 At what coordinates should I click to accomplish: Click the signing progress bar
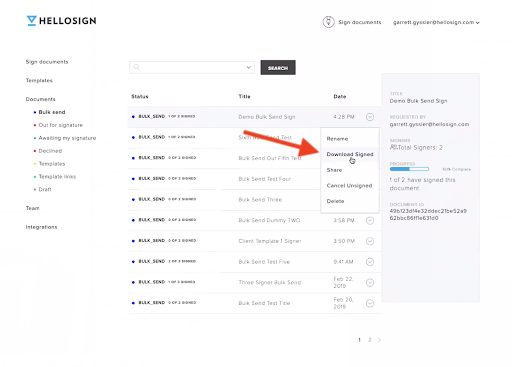[409, 169]
